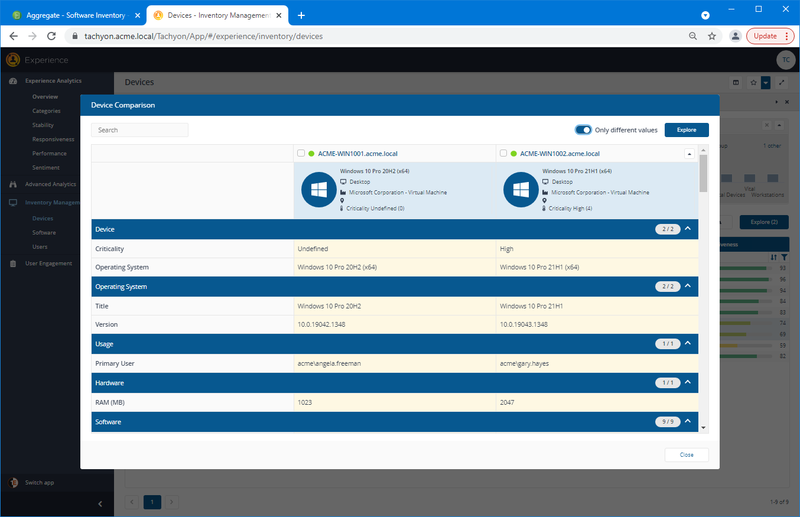Click primary user acme\gary.hayes cell
The width and height of the screenshot is (800, 517).
click(597, 363)
